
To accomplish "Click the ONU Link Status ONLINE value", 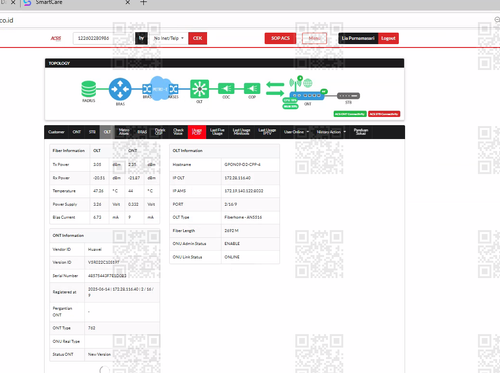I will [x=232, y=257].
